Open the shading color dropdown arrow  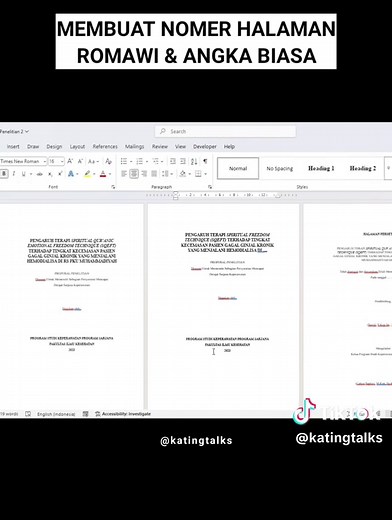(x=189, y=174)
